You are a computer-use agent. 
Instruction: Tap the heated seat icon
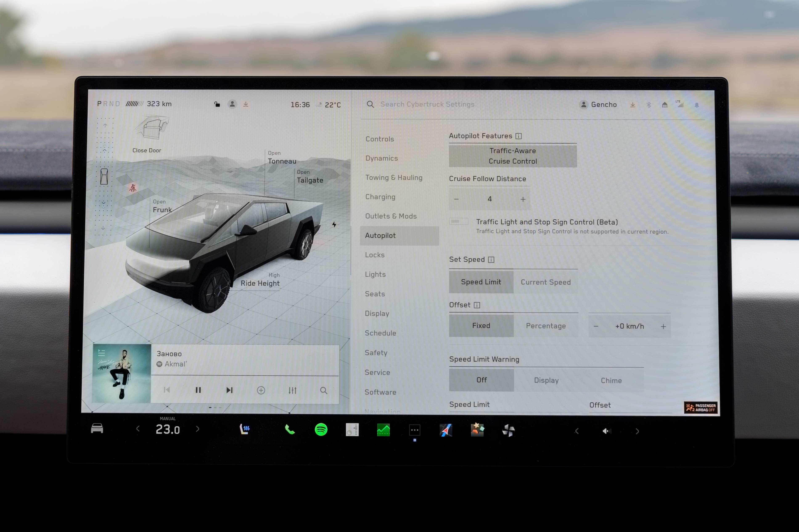245,429
